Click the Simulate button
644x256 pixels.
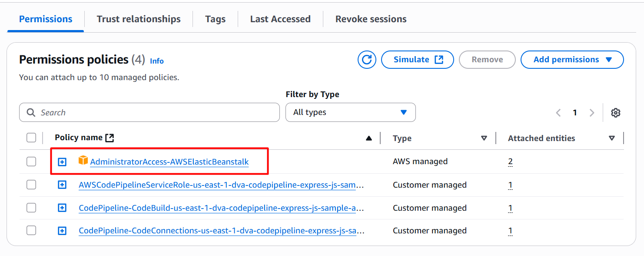pos(417,60)
